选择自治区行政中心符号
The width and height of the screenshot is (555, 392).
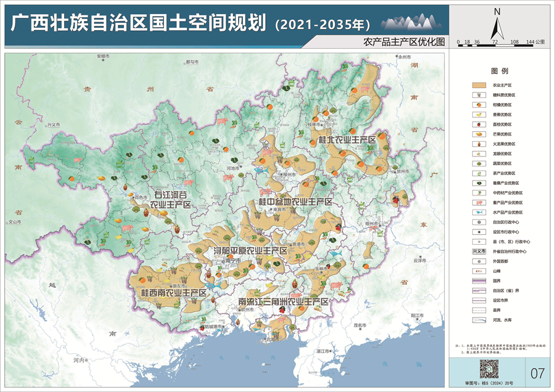click(x=478, y=221)
